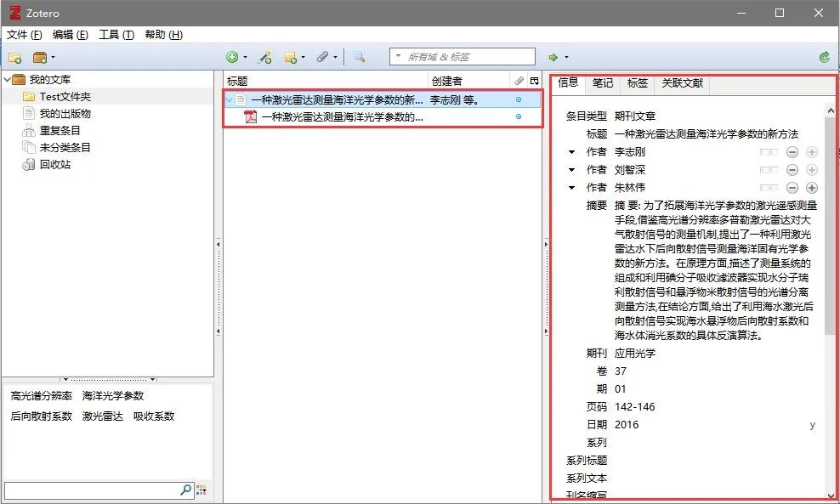Screen dimensions: 840x504
Task: Select the journal article item row
Action: [x=383, y=99]
